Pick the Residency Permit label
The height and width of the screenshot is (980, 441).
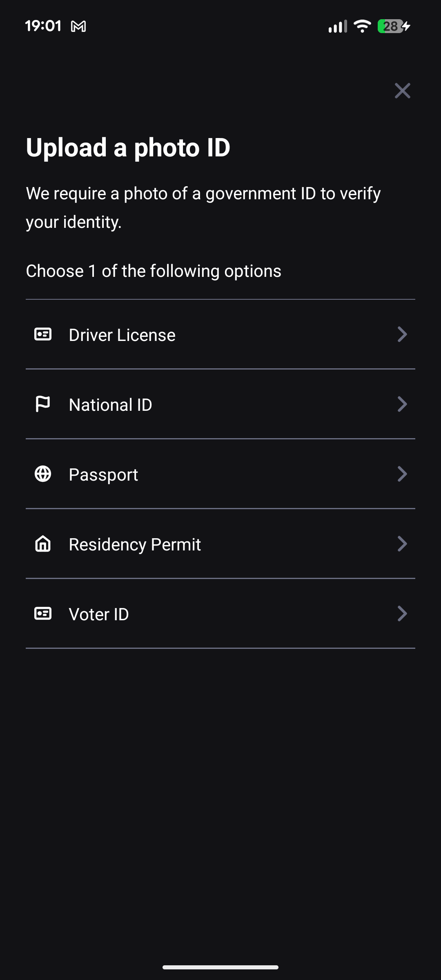pyautogui.click(x=135, y=545)
